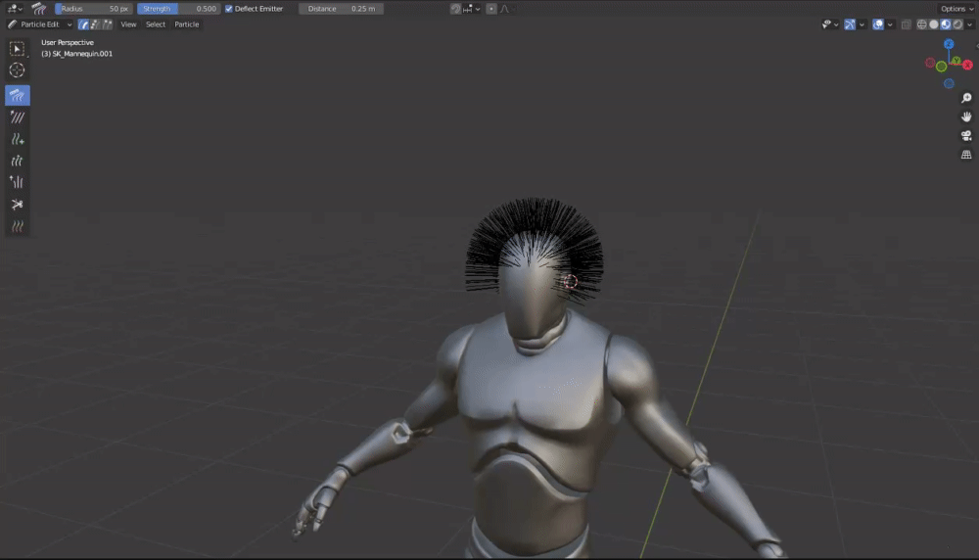Open the Options dropdown

pos(956,9)
